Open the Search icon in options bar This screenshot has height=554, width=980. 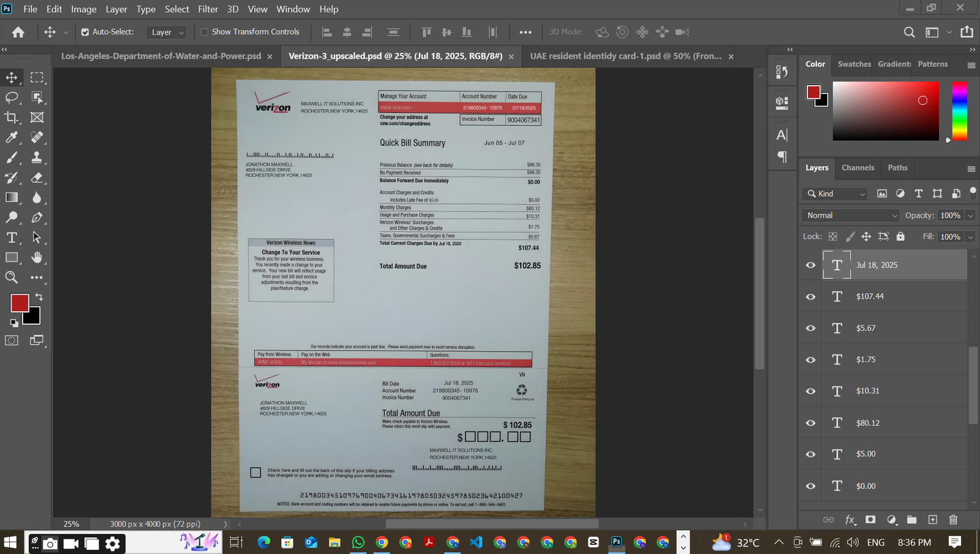coord(910,32)
